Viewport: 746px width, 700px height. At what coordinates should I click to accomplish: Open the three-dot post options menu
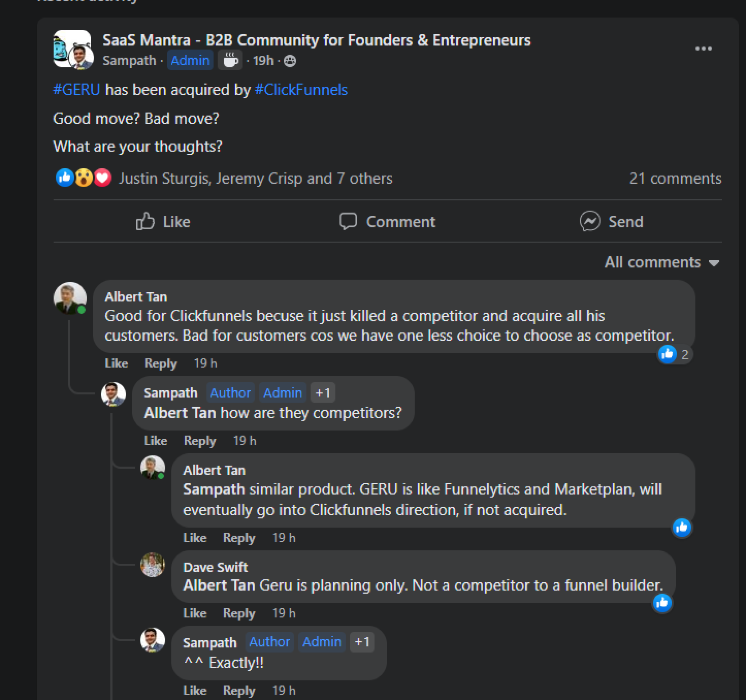click(x=703, y=49)
